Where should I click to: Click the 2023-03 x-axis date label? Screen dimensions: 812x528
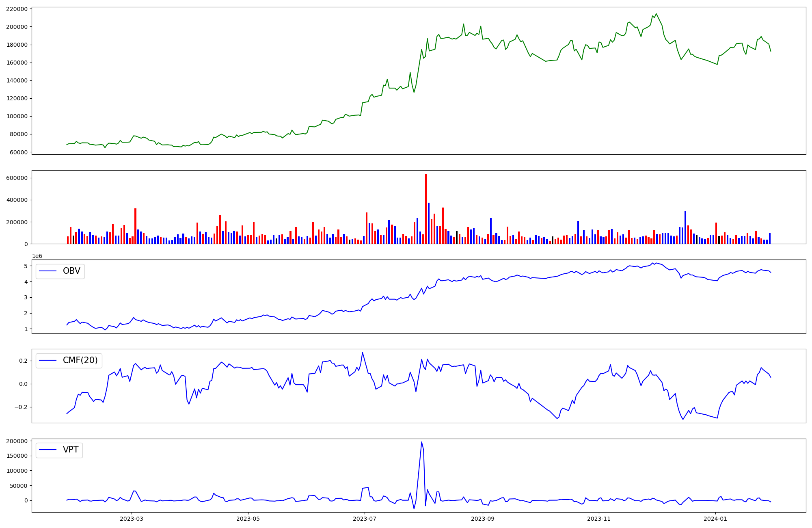tap(132, 519)
